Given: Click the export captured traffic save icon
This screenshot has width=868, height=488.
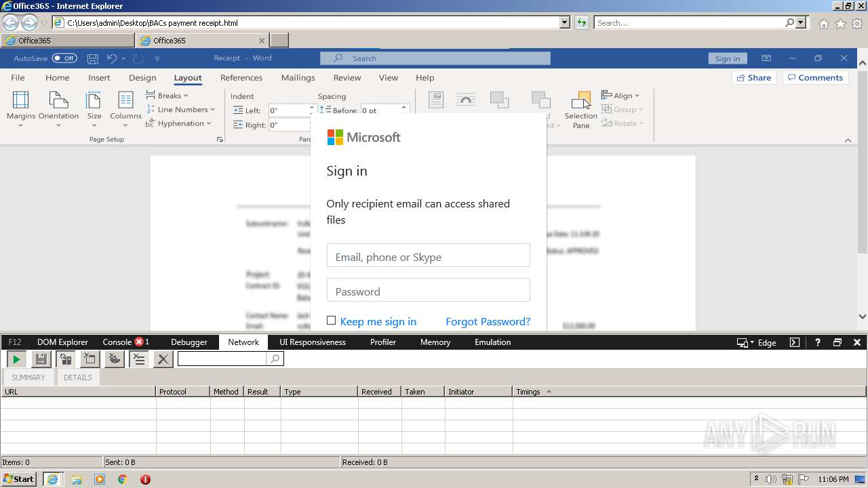Looking at the screenshot, I should [x=41, y=359].
